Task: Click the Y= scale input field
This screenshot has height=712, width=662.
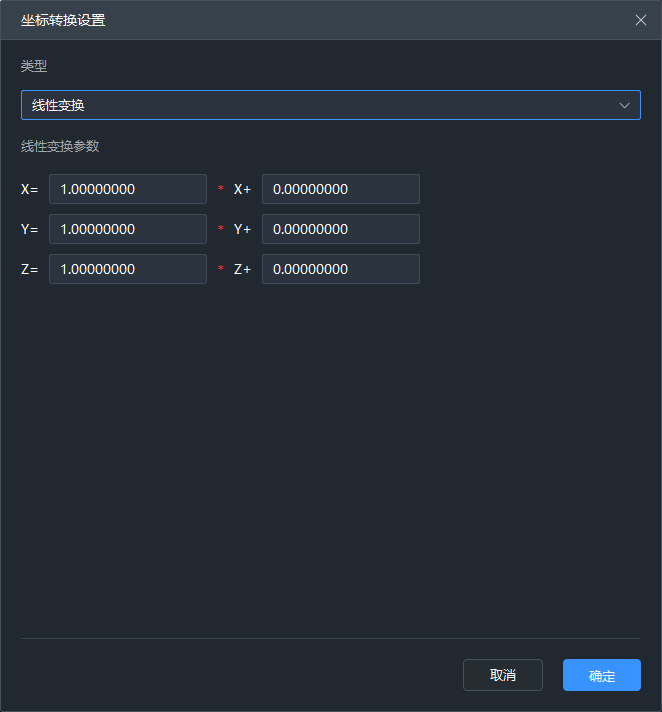Action: pyautogui.click(x=127, y=229)
